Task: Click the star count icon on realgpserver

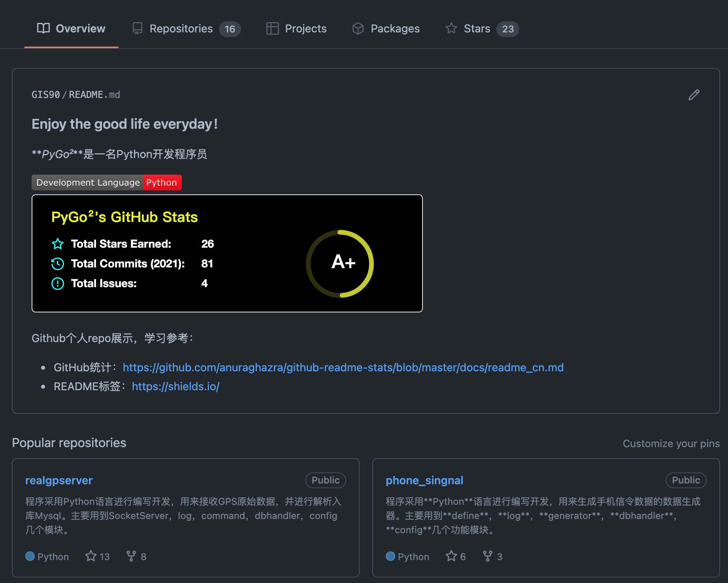Action: (91, 556)
